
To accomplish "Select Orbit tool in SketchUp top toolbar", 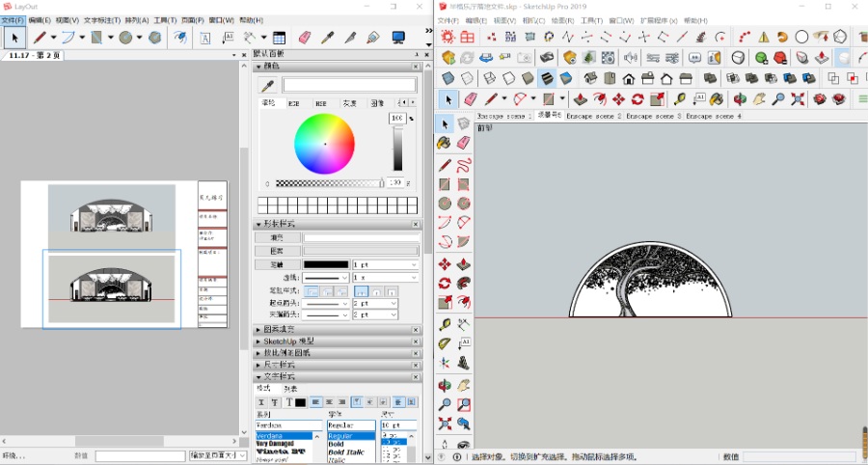I will pyautogui.click(x=740, y=99).
